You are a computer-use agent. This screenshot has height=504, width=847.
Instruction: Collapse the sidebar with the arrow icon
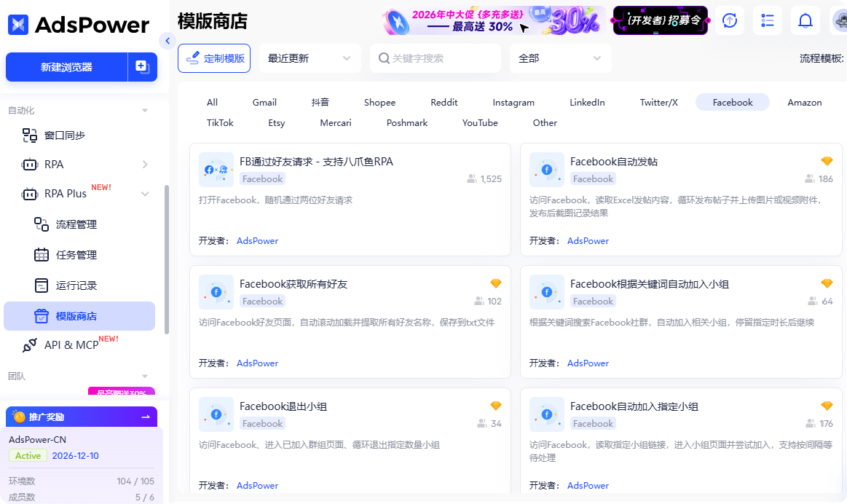pos(168,41)
